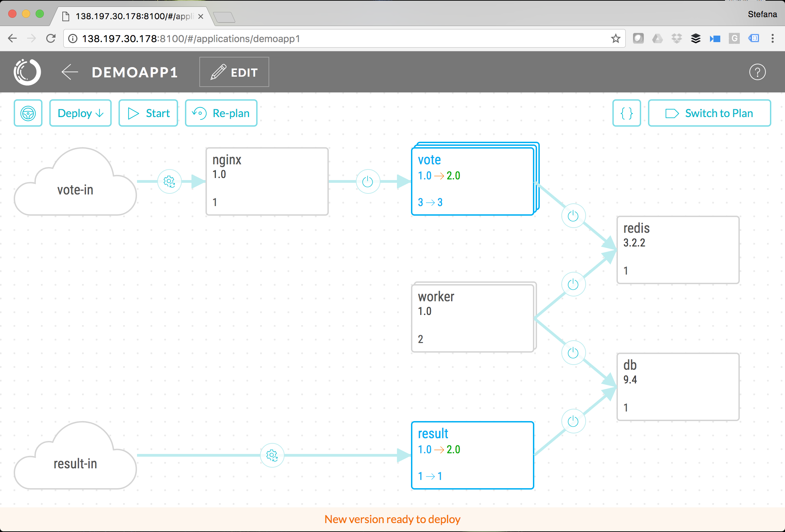Image resolution: width=785 pixels, height=532 pixels.
Task: Switch to Plan view
Action: point(709,113)
